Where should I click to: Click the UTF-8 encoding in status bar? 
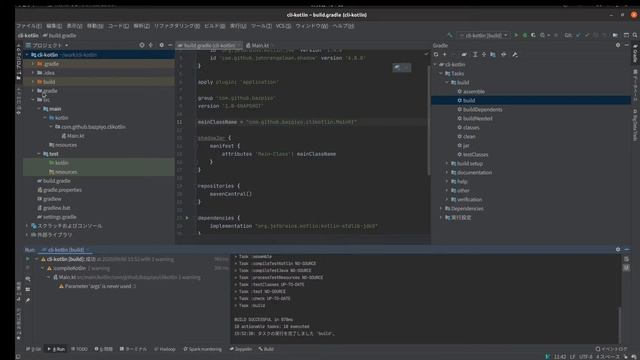585,357
